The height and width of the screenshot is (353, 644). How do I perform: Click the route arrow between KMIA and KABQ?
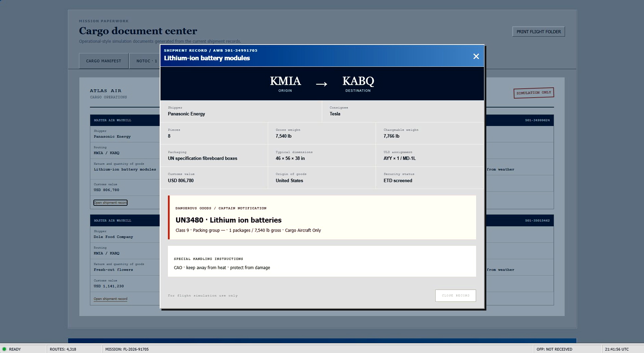(x=322, y=84)
